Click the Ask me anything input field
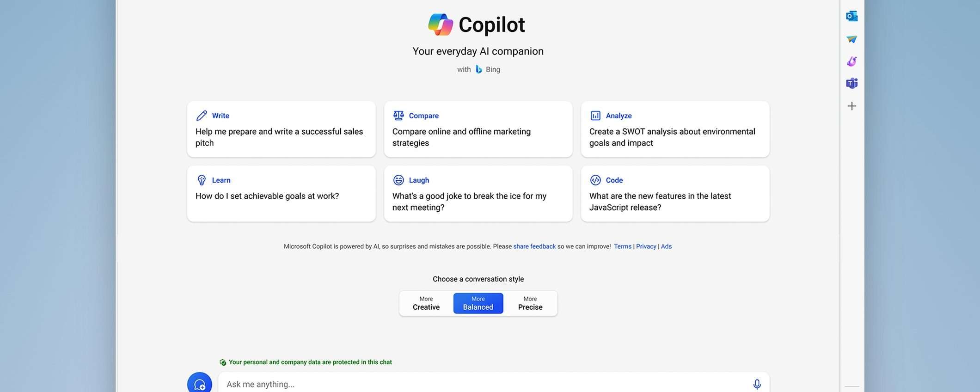This screenshot has width=980, height=392. pos(485,384)
